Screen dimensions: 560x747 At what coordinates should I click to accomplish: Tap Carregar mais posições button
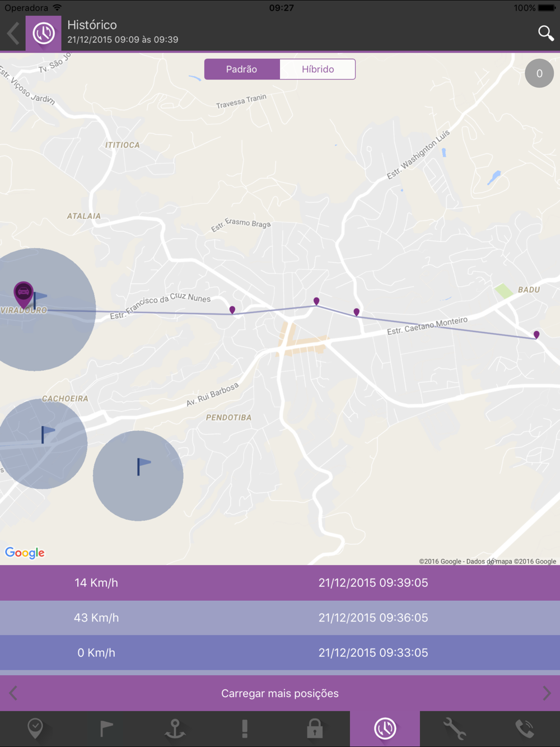click(280, 693)
